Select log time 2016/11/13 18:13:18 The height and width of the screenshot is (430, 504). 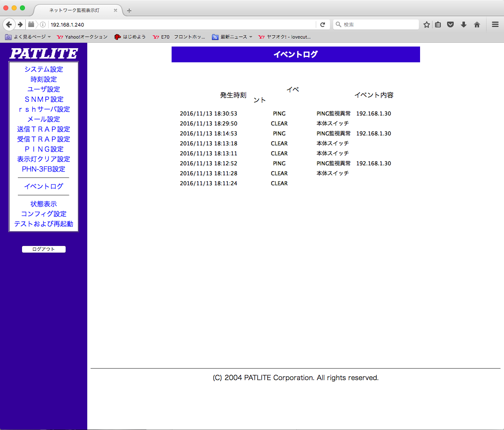coord(209,143)
